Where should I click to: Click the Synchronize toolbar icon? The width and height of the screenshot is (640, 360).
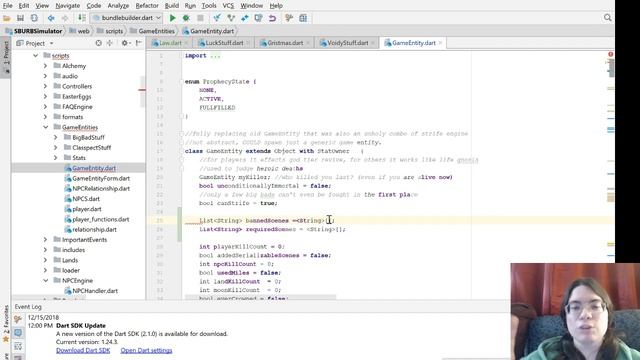click(x=34, y=18)
